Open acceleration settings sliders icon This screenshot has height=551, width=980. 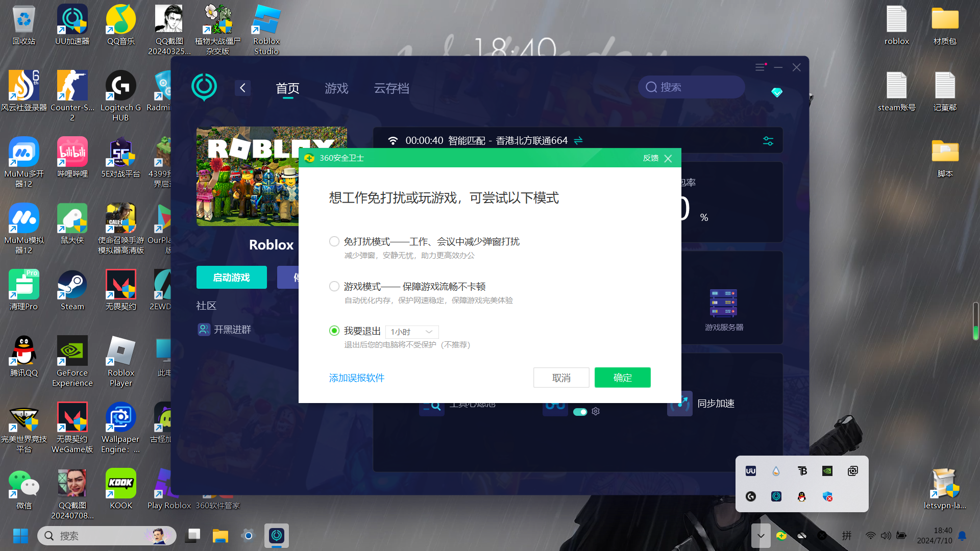coord(768,141)
